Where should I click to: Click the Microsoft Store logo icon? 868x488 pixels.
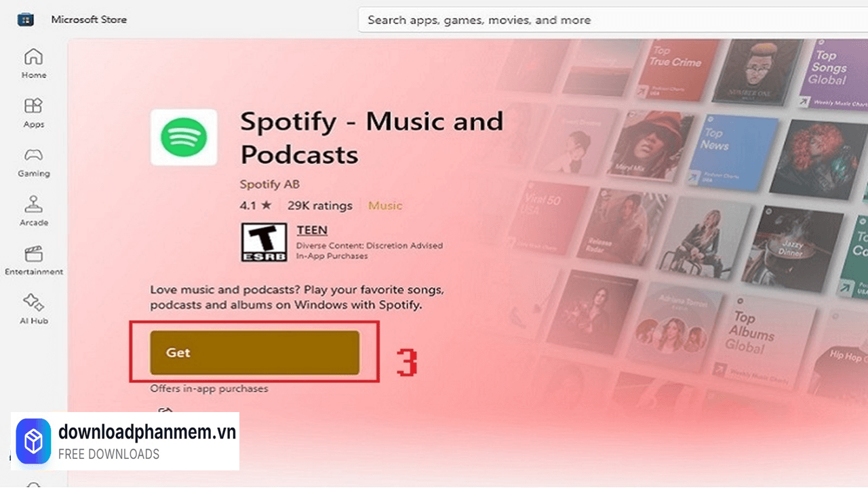(x=25, y=20)
